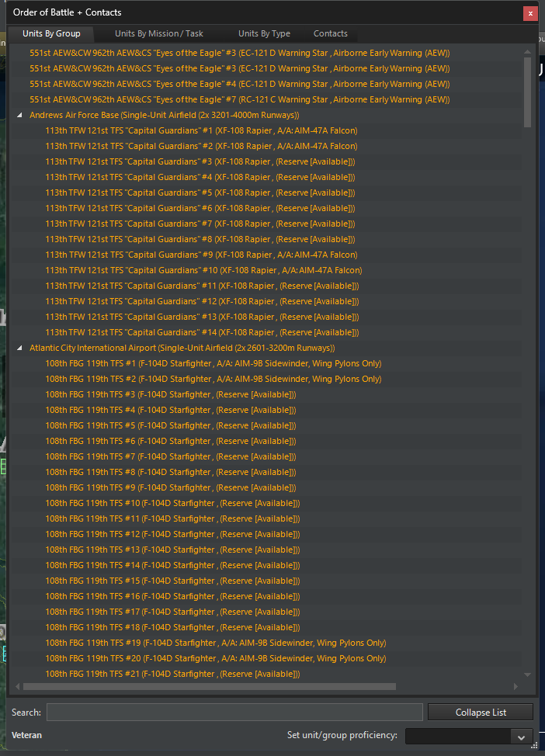Select Capital Guardians #14 reserve unit
This screenshot has width=545, height=756.
coord(202,332)
